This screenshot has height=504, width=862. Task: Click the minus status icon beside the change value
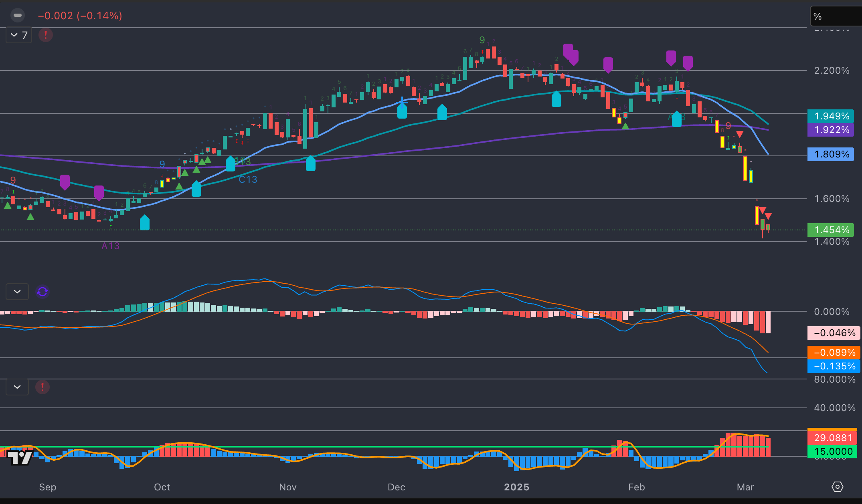pos(18,15)
